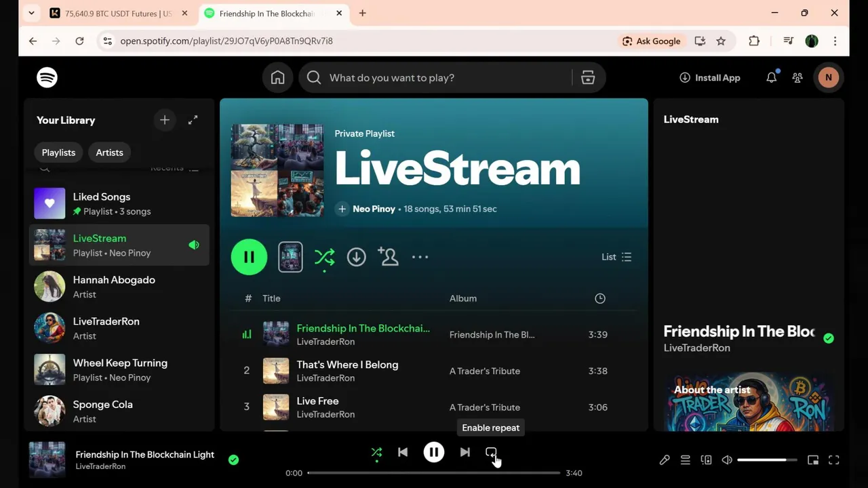Open a new browser tab
868x488 pixels.
click(x=362, y=13)
